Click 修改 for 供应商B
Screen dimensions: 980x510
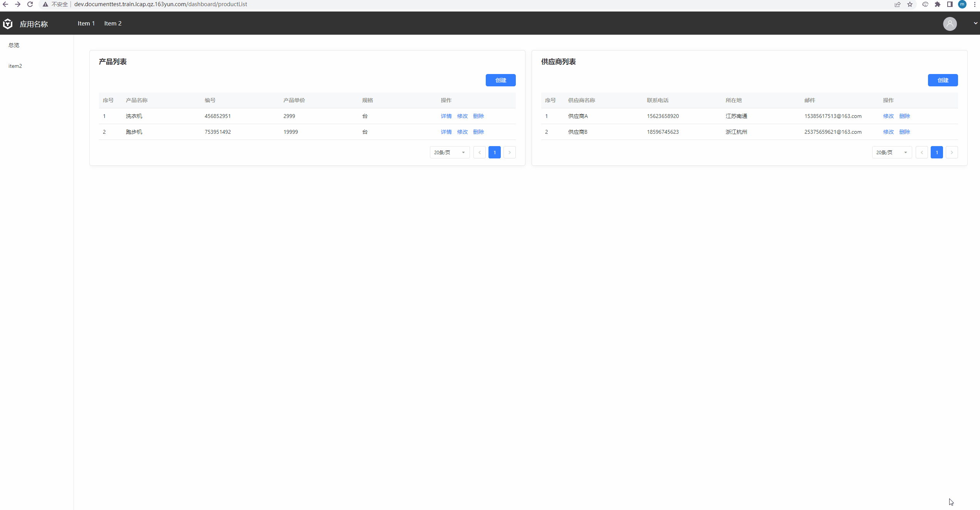pos(888,132)
